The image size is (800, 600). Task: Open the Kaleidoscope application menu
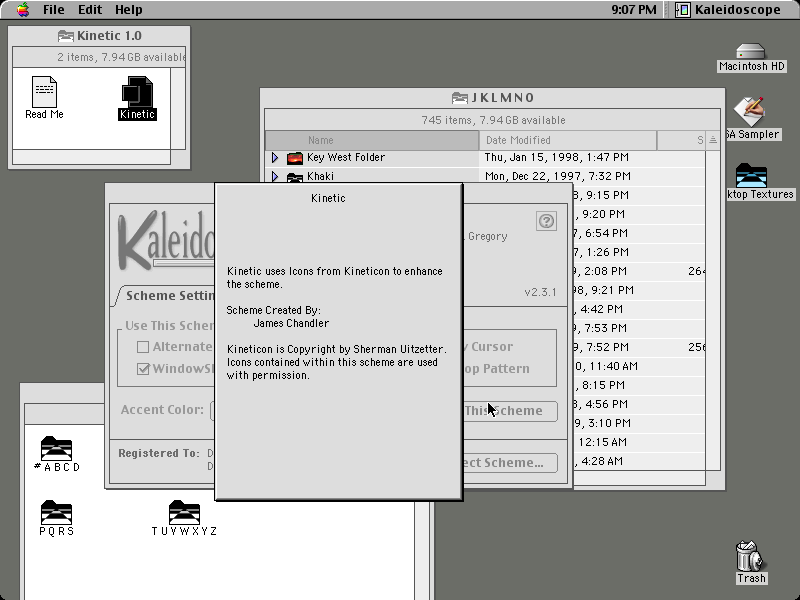pos(729,10)
